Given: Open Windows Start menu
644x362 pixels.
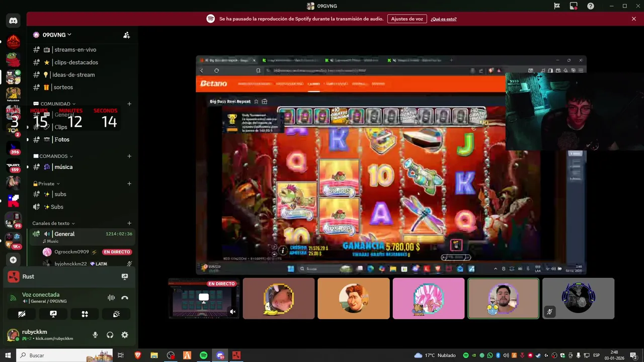Looking at the screenshot, I should coord(8,355).
